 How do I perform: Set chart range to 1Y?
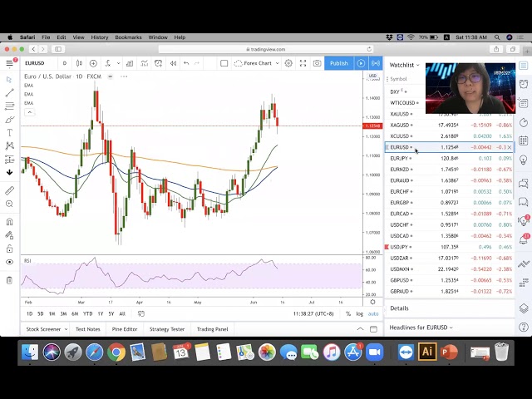point(101,313)
